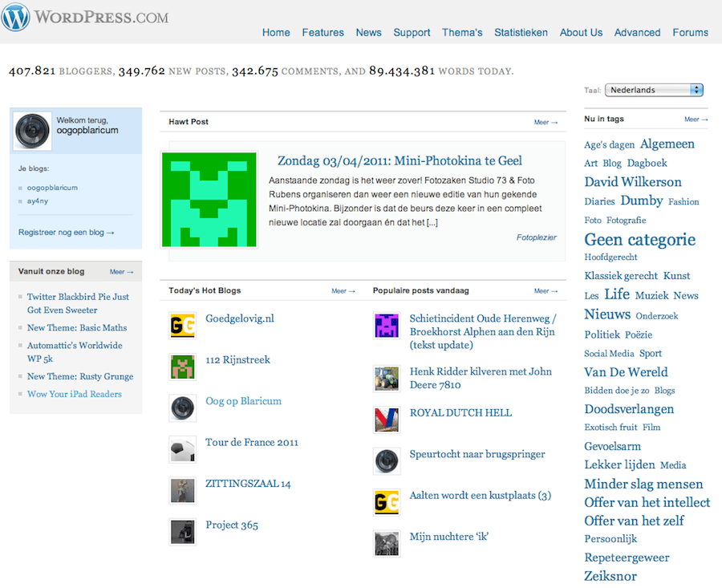
Task: Open the Taal language dropdown
Action: (654, 90)
